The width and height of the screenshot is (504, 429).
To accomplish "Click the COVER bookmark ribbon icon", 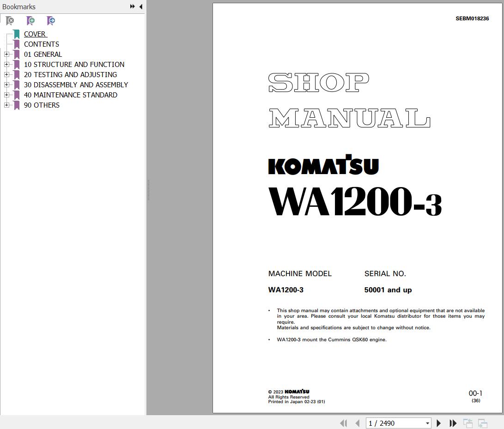I will point(17,34).
